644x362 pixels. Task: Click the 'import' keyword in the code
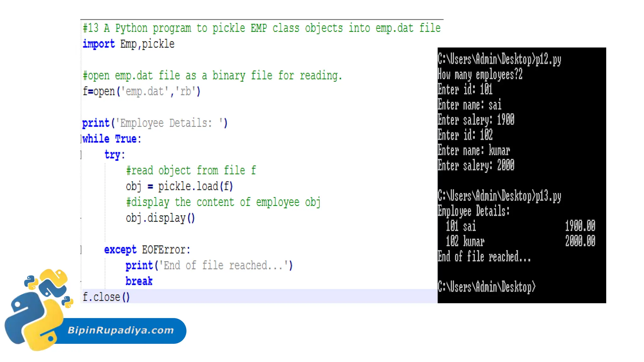click(98, 44)
